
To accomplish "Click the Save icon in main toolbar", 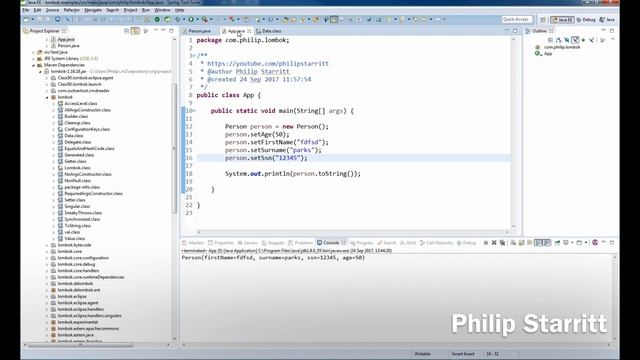I will point(40,19).
